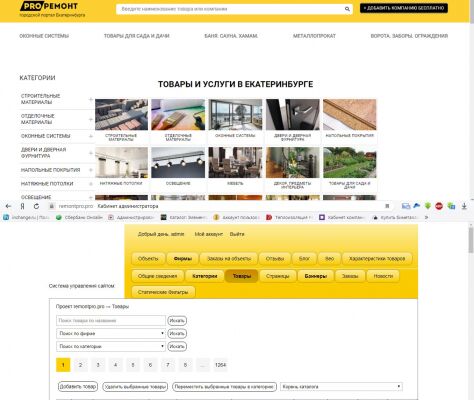Show hidden bookmarks with the chevron

click(426, 217)
